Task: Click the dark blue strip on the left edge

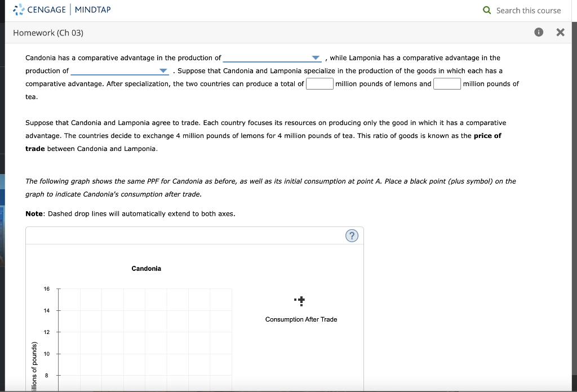Action: point(2,197)
